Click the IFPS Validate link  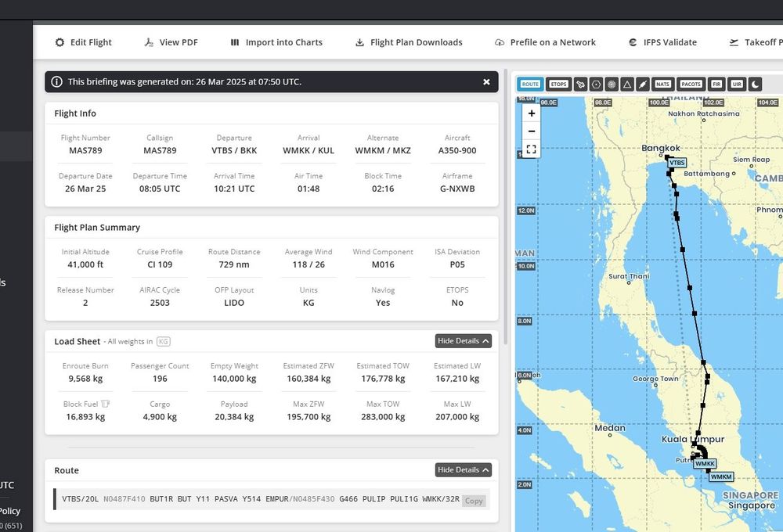[x=662, y=42]
